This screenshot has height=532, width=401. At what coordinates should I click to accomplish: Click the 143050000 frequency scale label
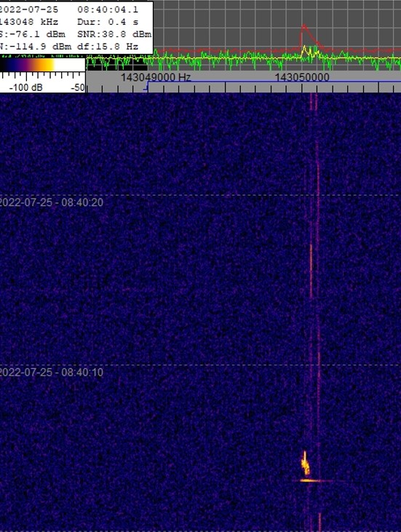click(301, 77)
